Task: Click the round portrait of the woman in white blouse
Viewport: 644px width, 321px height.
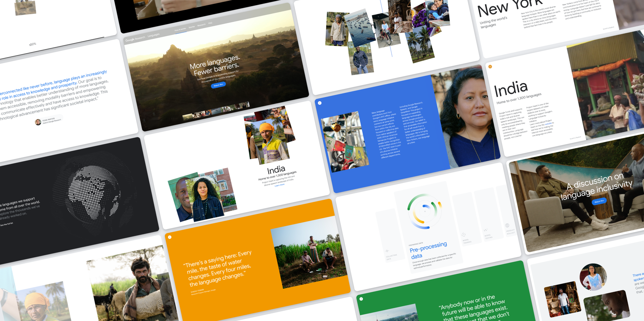Action: (593, 277)
